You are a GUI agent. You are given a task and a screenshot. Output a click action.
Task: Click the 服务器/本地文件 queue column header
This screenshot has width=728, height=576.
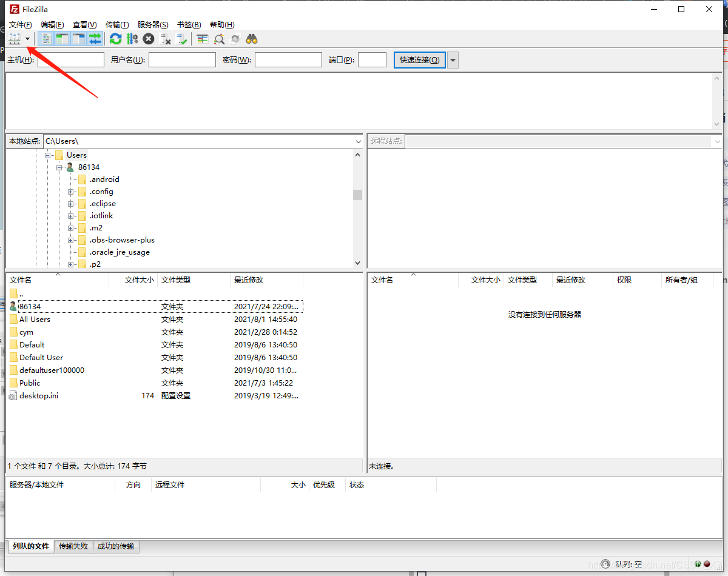point(60,485)
